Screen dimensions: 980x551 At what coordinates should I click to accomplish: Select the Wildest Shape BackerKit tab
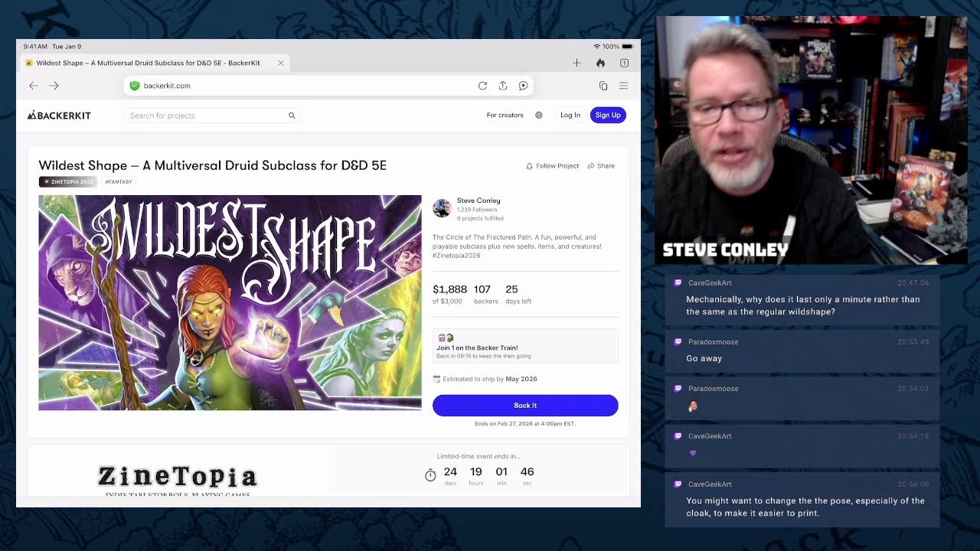pos(153,63)
